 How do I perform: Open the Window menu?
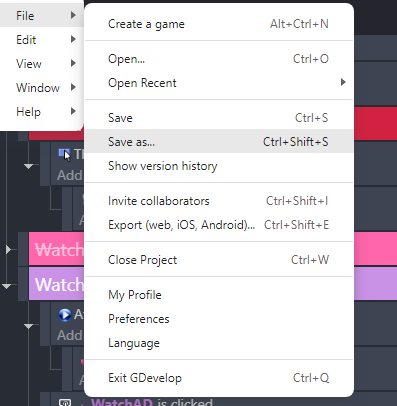pyautogui.click(x=41, y=88)
